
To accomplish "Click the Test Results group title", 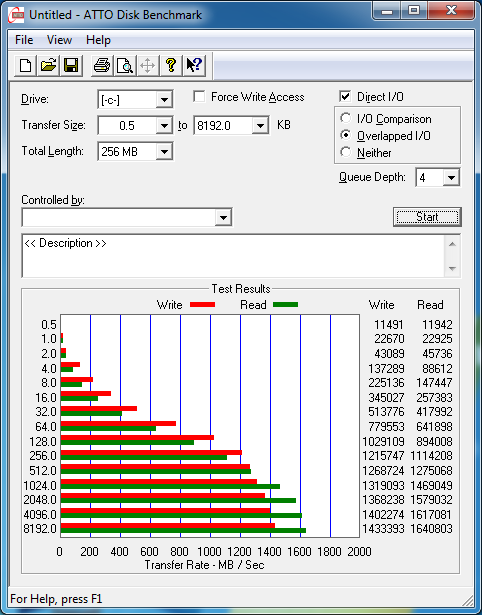I will [241, 289].
